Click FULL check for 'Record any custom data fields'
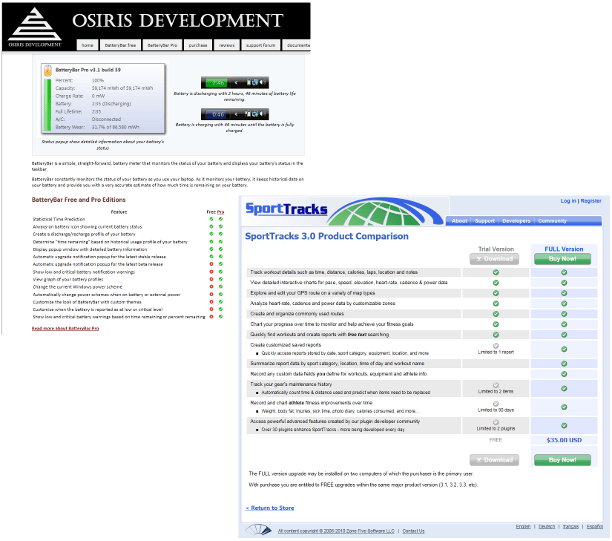 tap(564, 374)
